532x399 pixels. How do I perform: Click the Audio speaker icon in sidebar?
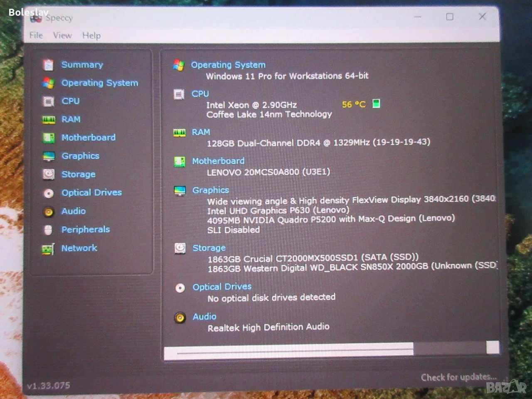point(49,212)
